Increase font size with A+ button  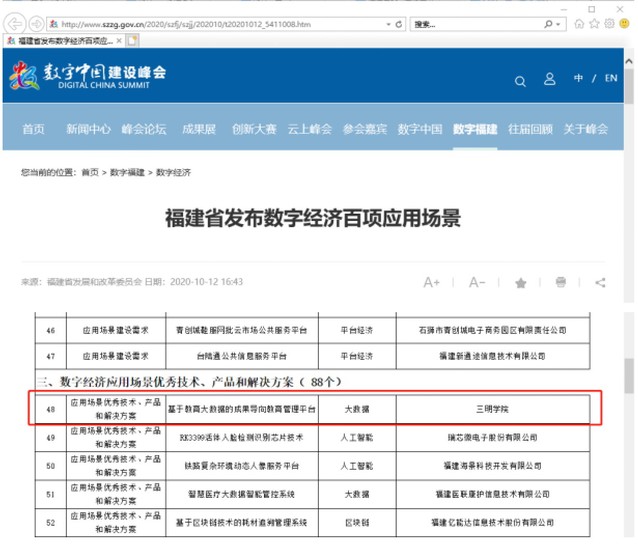click(x=431, y=283)
